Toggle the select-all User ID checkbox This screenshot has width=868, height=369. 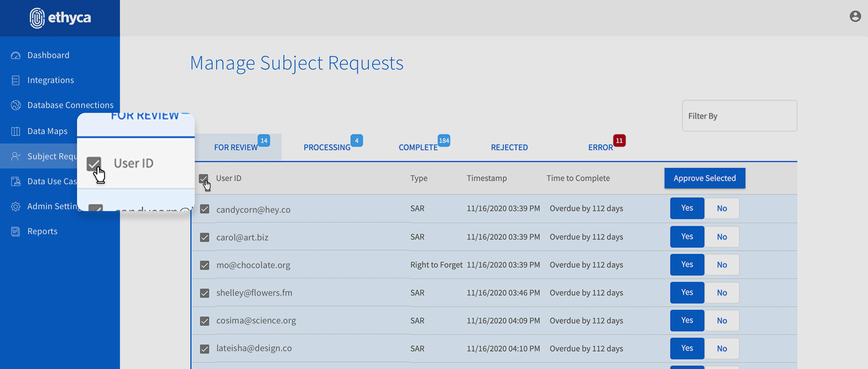pos(203,178)
